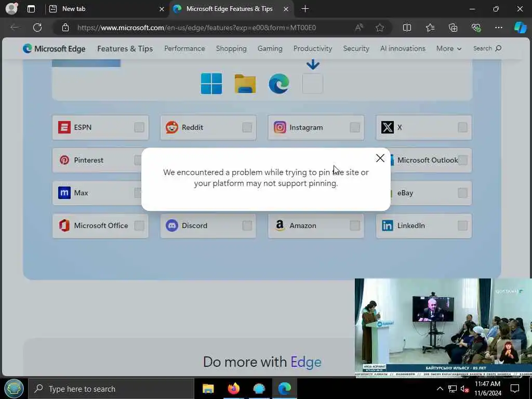Click the Reddit site icon

click(172, 128)
